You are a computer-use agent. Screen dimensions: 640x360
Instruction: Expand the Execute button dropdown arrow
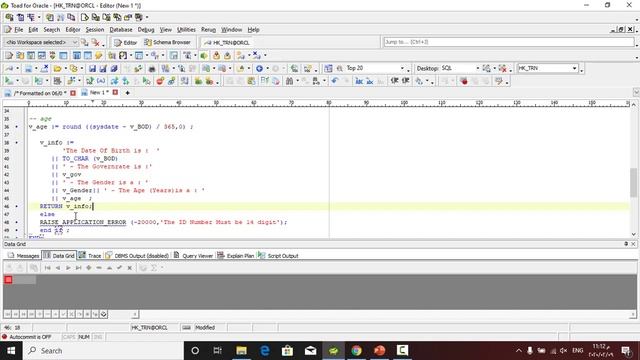[17, 81]
